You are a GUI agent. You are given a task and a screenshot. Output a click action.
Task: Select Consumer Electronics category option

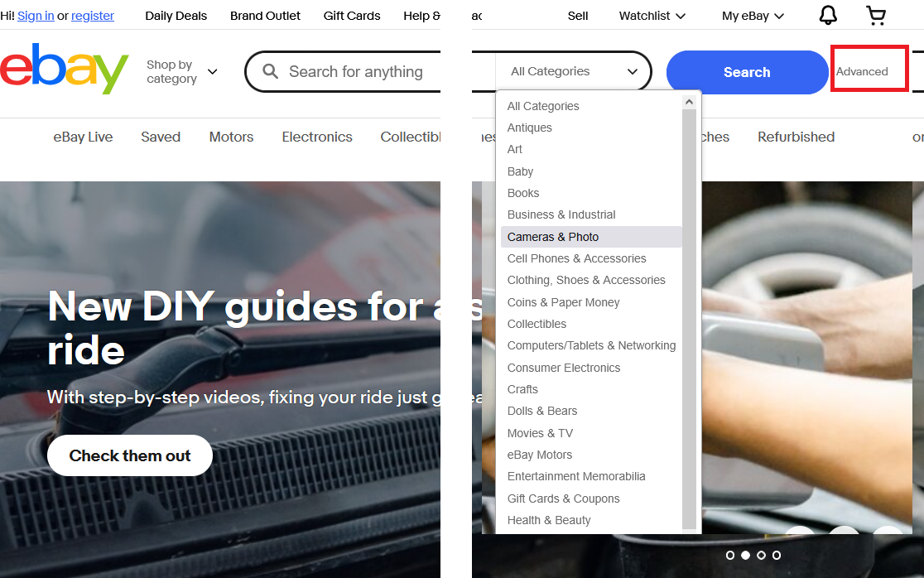[x=564, y=368]
